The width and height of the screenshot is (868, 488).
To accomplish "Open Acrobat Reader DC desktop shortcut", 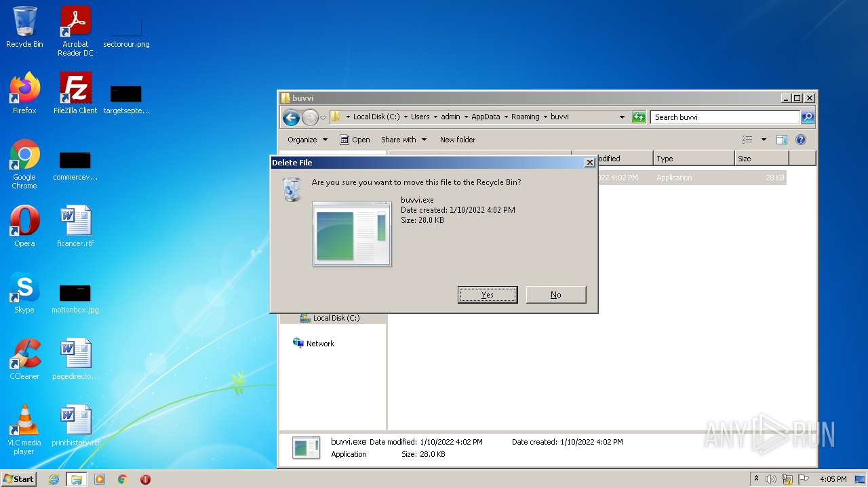I will (75, 31).
